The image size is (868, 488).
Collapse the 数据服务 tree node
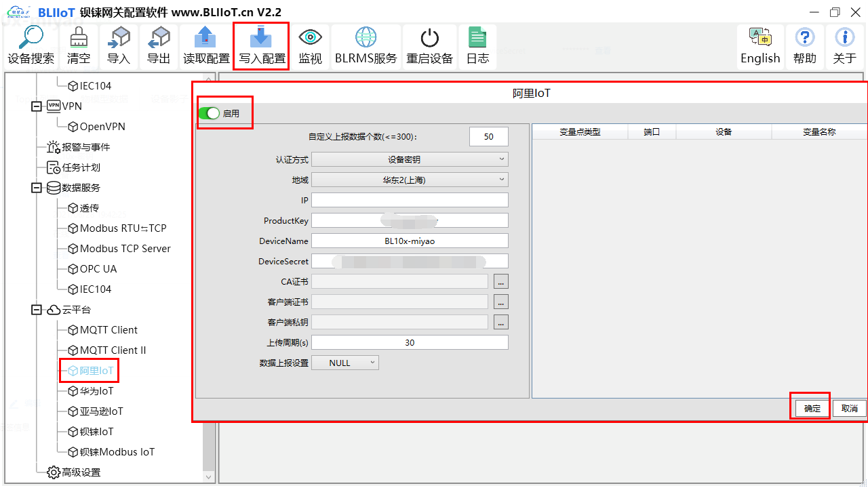coord(37,188)
